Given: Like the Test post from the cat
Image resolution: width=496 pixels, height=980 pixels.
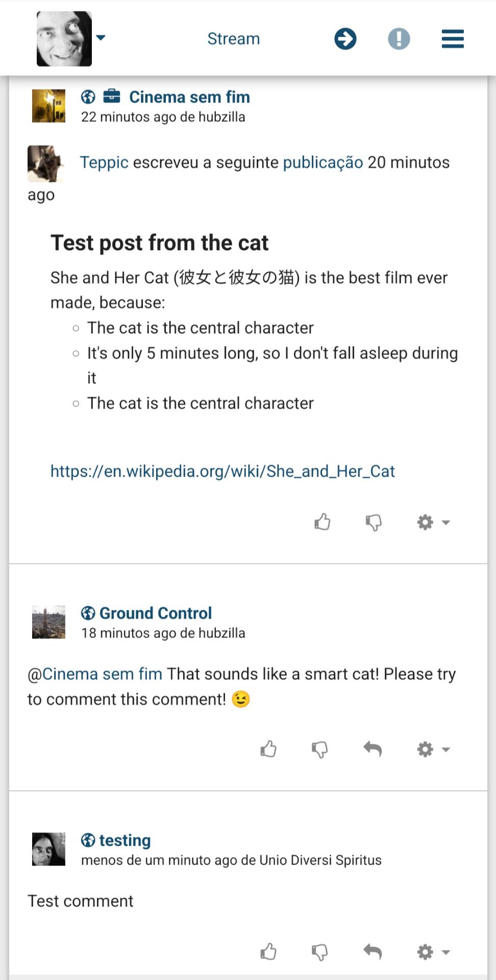Looking at the screenshot, I should pos(323,522).
